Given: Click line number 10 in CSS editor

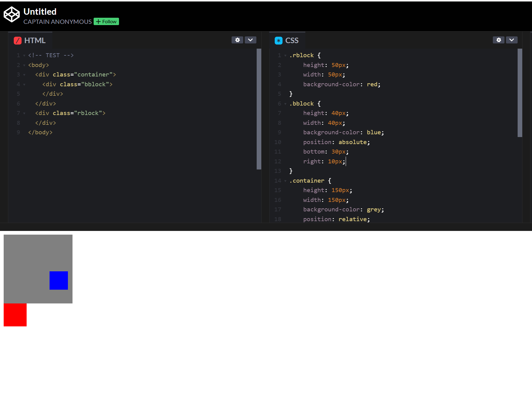Looking at the screenshot, I should pyautogui.click(x=277, y=142).
